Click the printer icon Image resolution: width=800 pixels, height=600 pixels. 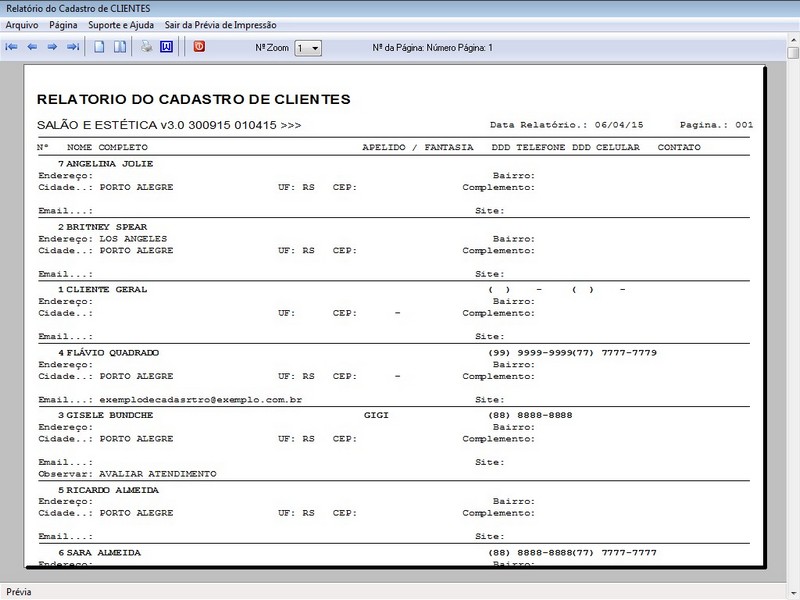pyautogui.click(x=146, y=47)
